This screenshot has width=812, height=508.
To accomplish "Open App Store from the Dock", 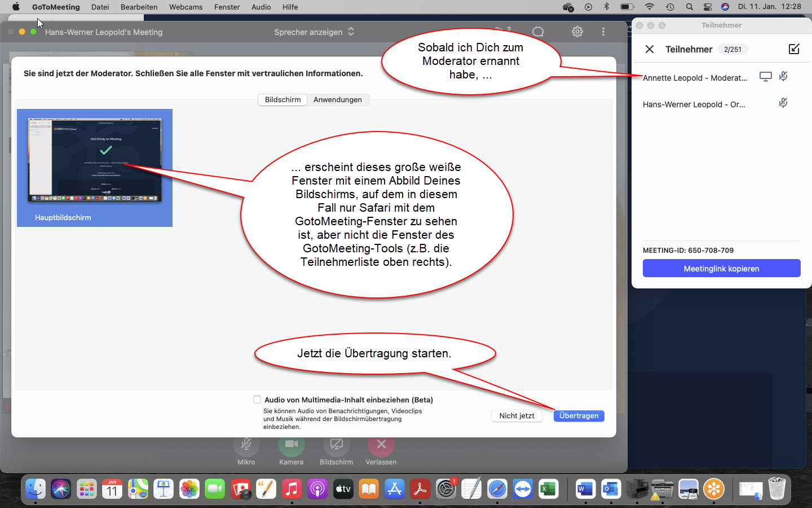I will [394, 489].
